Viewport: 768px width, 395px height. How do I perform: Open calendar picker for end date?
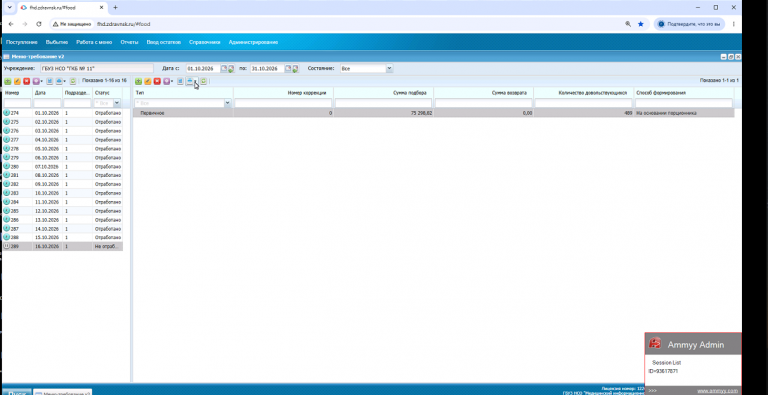288,69
